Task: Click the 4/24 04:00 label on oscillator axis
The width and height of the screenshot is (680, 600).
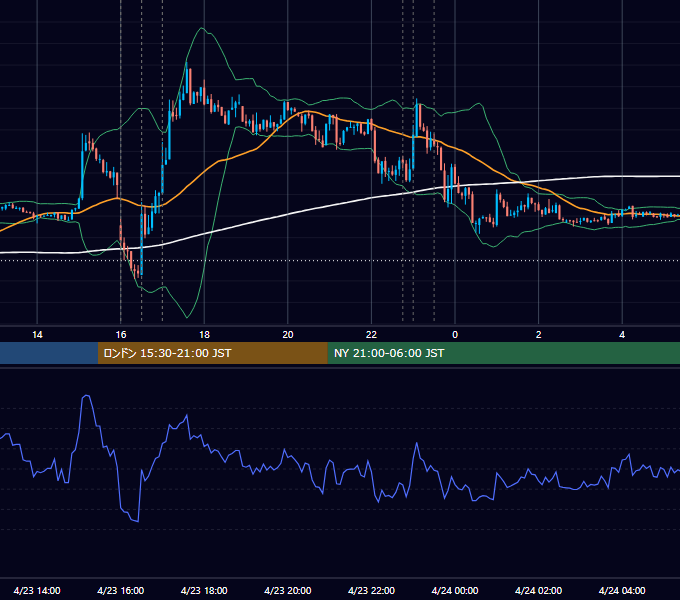Action: 622,590
